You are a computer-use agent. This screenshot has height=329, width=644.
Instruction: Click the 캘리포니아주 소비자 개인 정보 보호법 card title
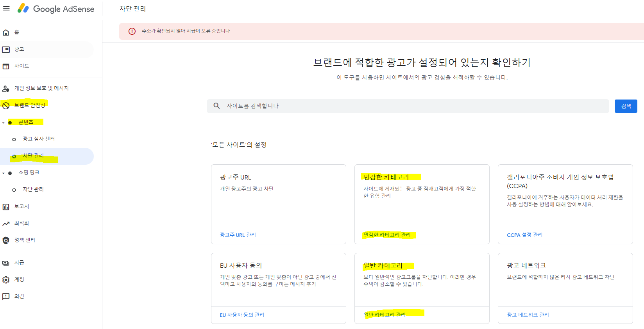pos(560,181)
